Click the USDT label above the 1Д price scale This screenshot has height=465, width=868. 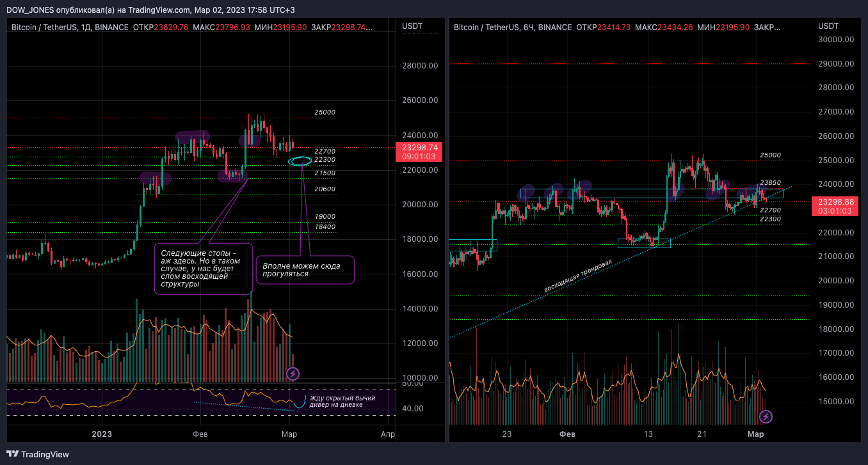[412, 26]
